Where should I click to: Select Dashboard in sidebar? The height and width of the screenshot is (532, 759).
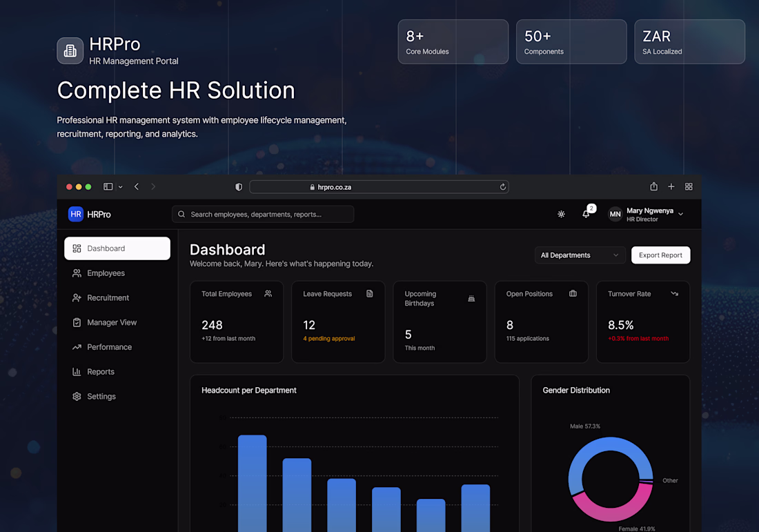point(117,248)
